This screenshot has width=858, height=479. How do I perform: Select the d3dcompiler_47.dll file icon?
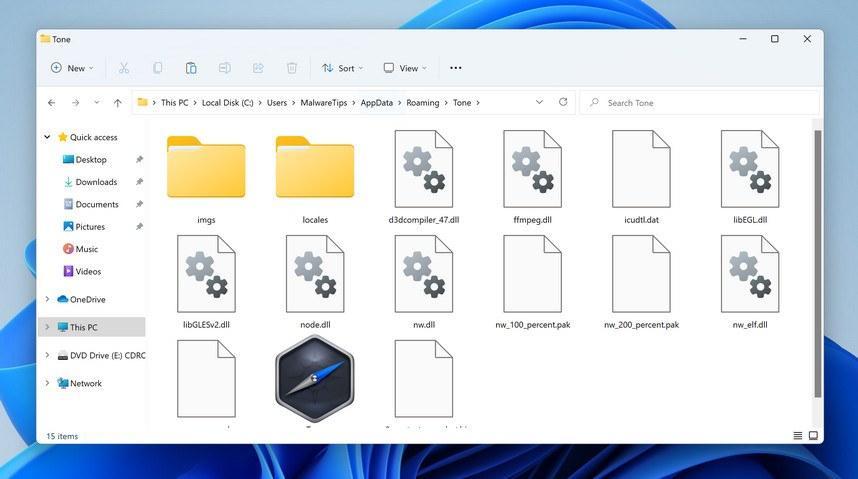coord(424,169)
